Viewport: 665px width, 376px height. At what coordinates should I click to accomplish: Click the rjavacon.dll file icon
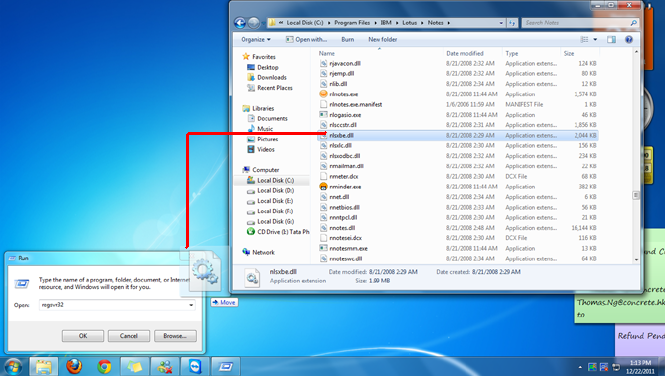(324, 64)
